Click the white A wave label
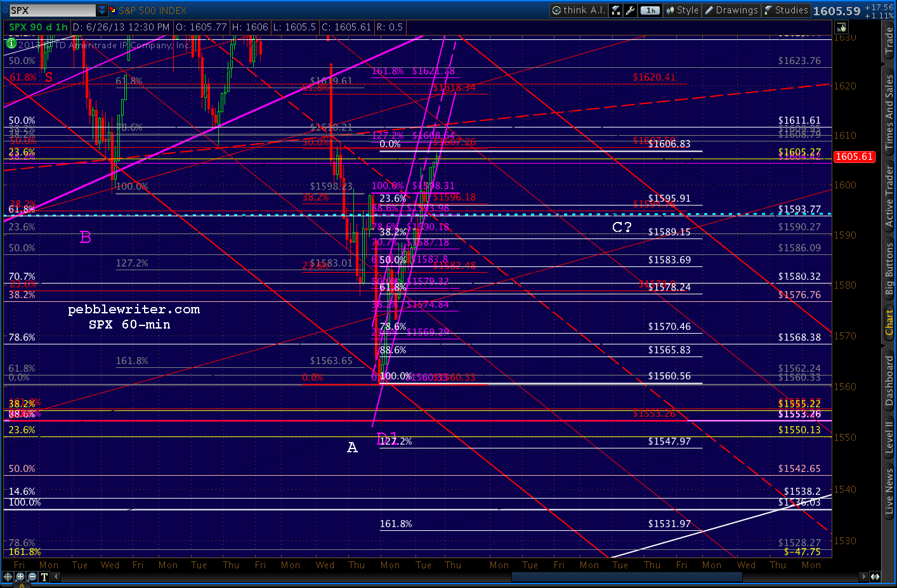 click(x=352, y=448)
